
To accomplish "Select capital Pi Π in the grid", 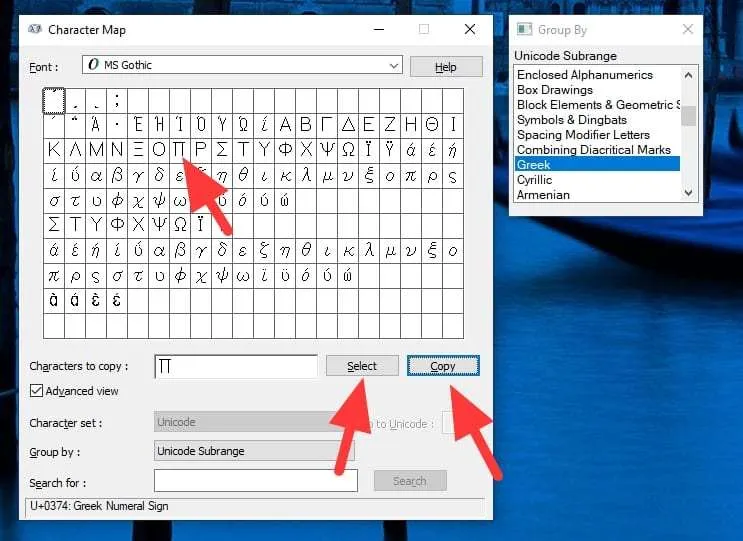I will (180, 150).
